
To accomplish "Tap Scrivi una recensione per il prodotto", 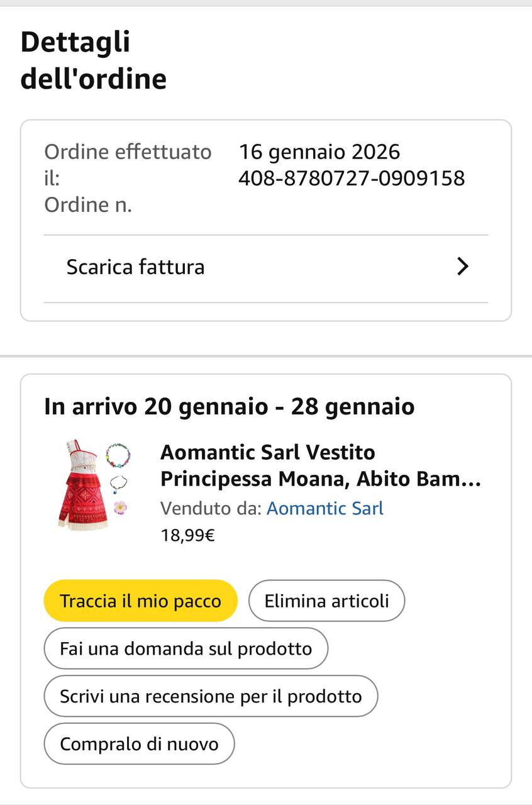I will pyautogui.click(x=211, y=696).
